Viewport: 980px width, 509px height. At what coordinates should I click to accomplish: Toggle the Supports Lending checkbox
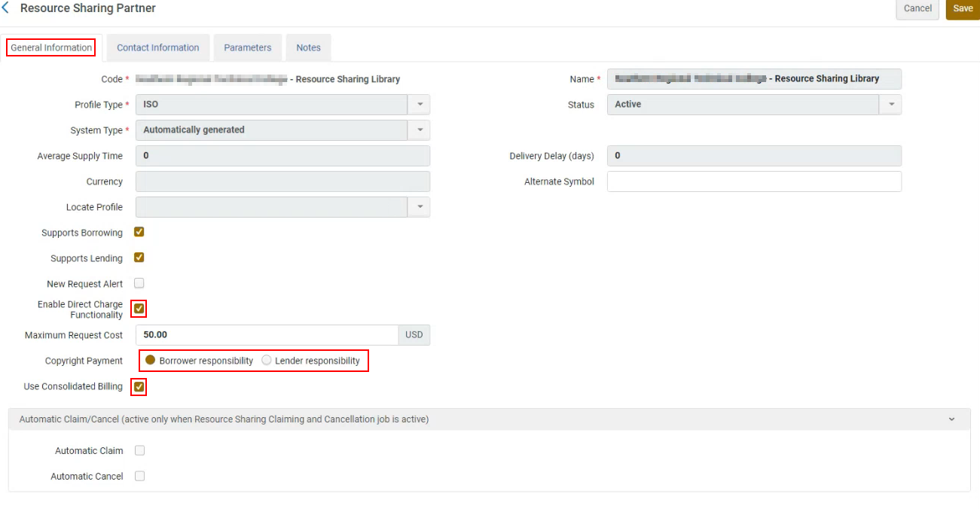[139, 258]
